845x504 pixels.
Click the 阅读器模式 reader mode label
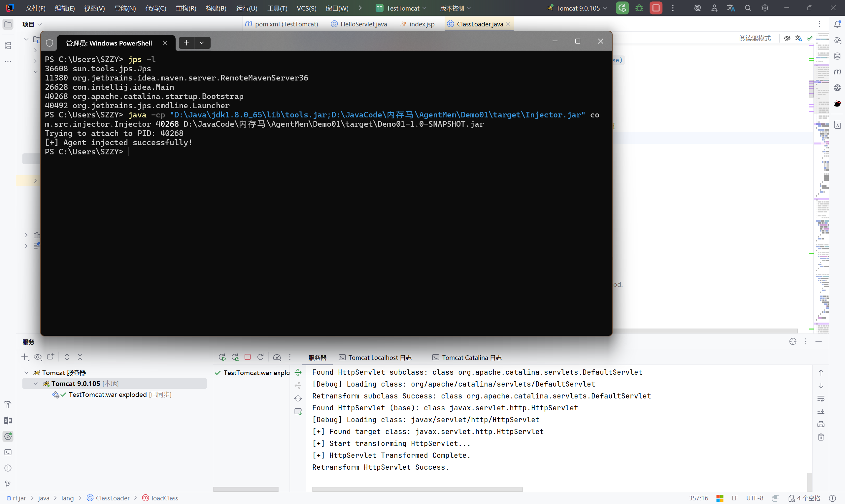tap(755, 38)
